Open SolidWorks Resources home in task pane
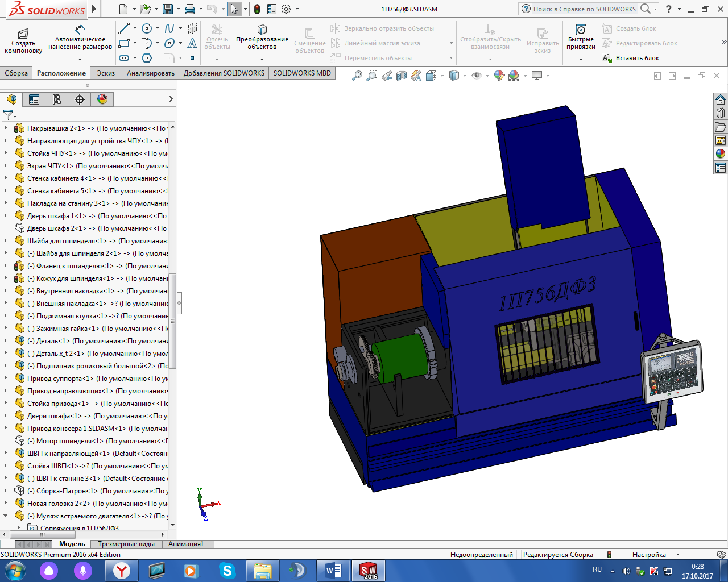 click(721, 99)
